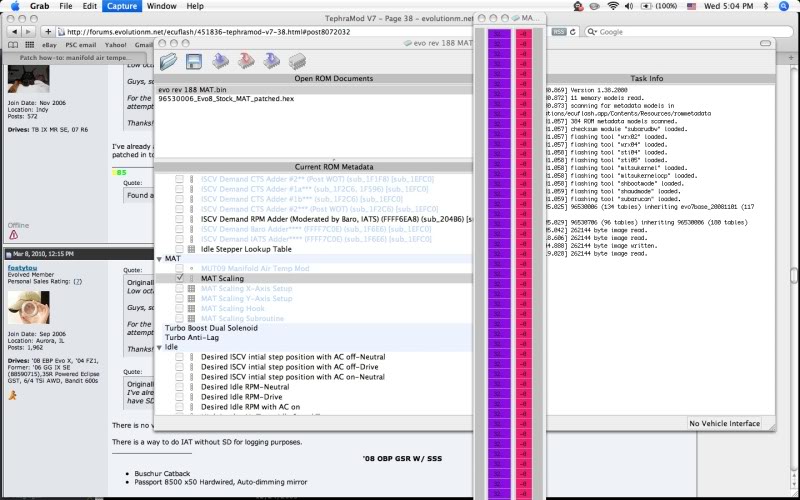Open the Window menu
The height and width of the screenshot is (500, 800).
coord(161,6)
